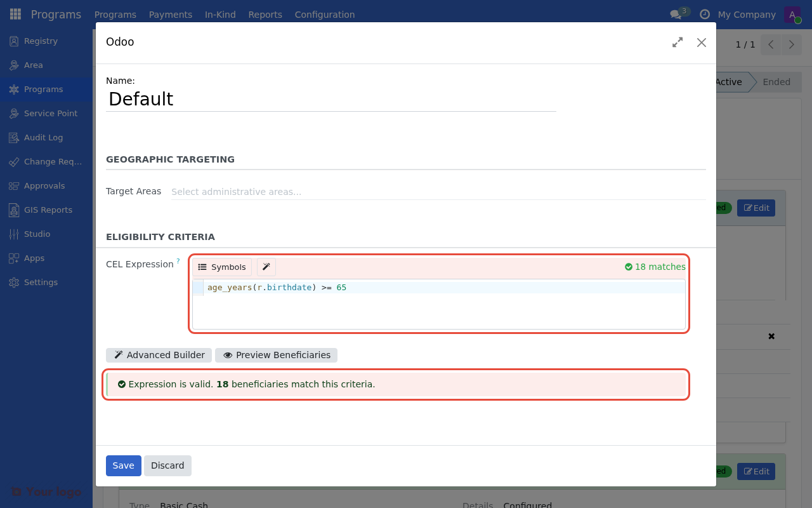
Task: Open the Audit Log
Action: point(43,137)
